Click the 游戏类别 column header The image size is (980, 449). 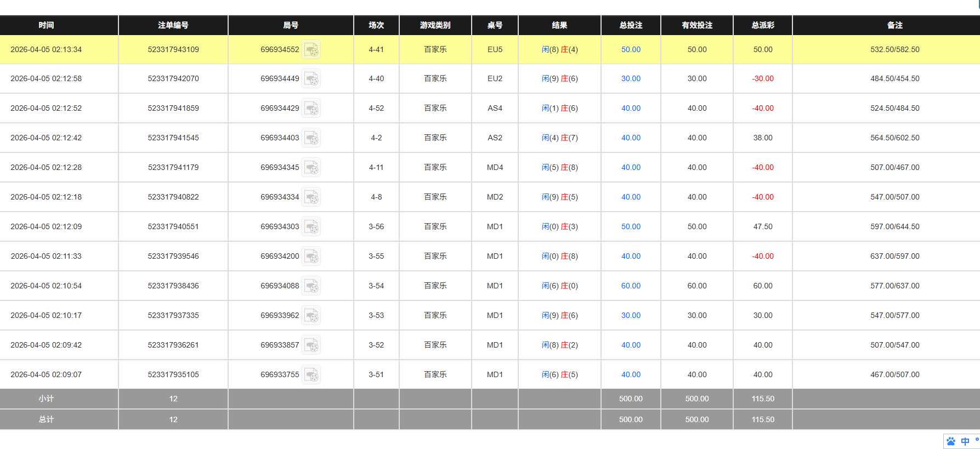coord(435,25)
